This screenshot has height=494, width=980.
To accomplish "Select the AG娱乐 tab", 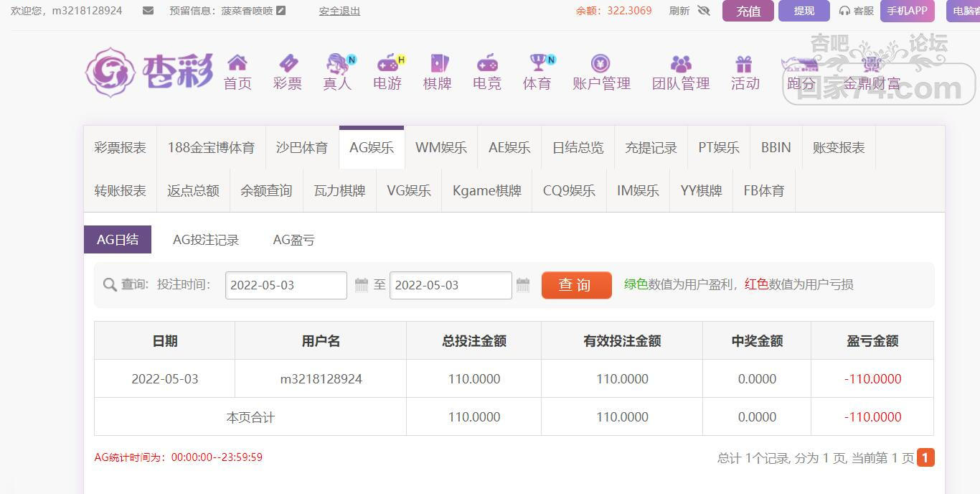I will 372,147.
